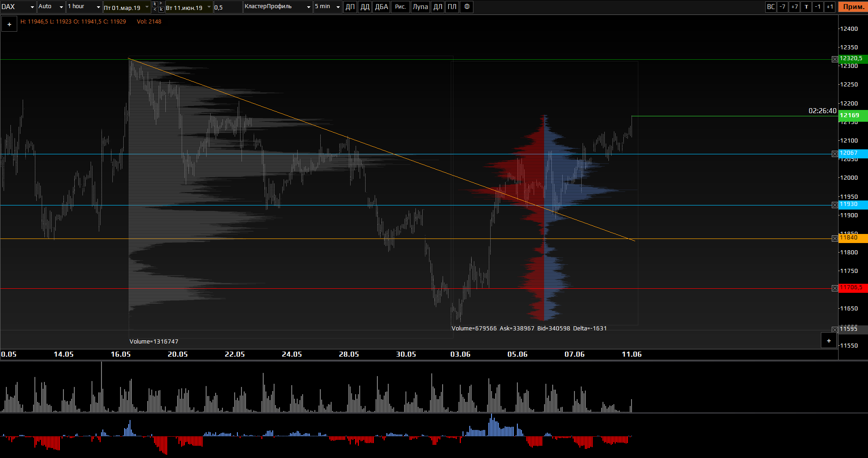The image size is (868, 458).
Task: Click the plus button at chart top-left
Action: (x=9, y=24)
